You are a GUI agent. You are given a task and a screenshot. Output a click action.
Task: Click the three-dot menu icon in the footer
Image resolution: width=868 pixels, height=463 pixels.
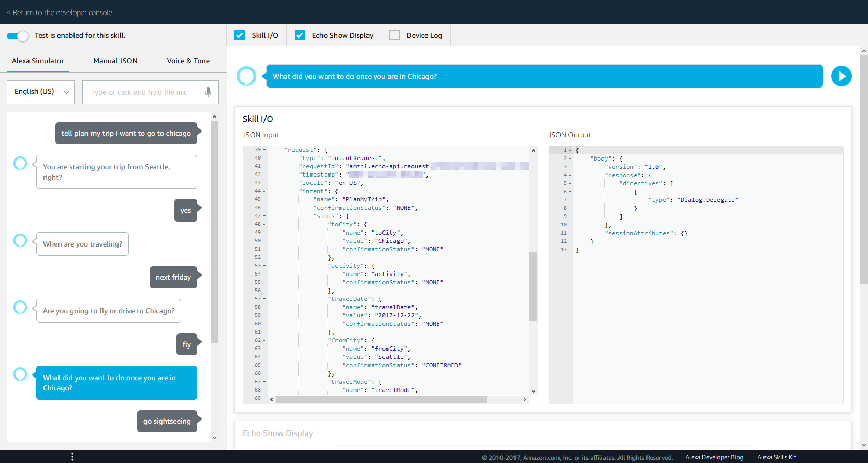(x=72, y=456)
